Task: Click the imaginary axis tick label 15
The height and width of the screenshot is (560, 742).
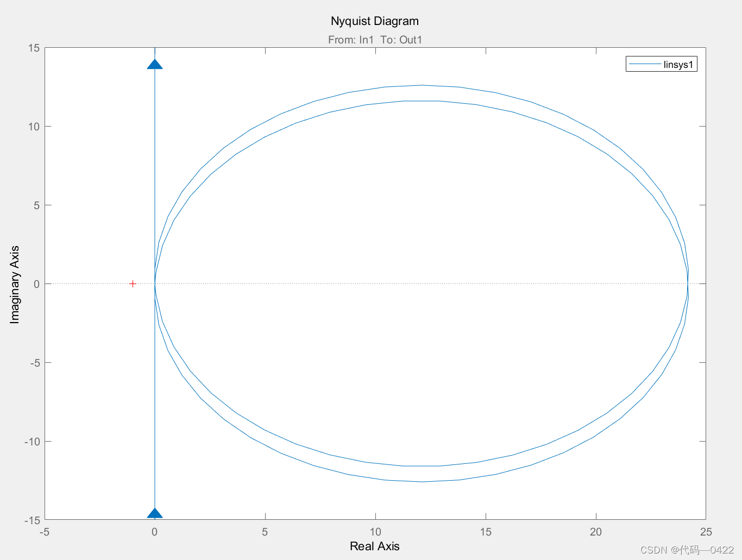Action: pos(34,48)
